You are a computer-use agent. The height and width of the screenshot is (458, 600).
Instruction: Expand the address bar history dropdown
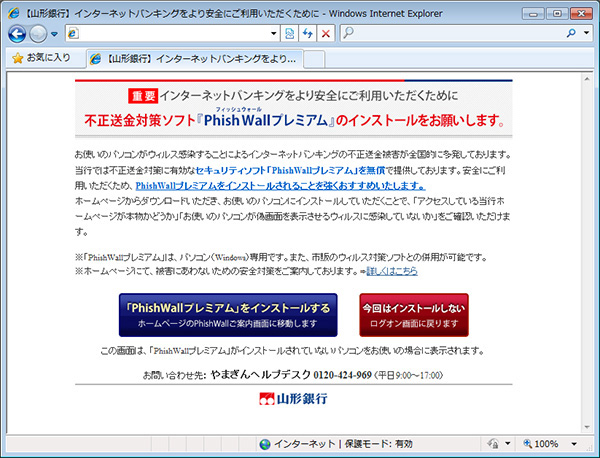274,33
